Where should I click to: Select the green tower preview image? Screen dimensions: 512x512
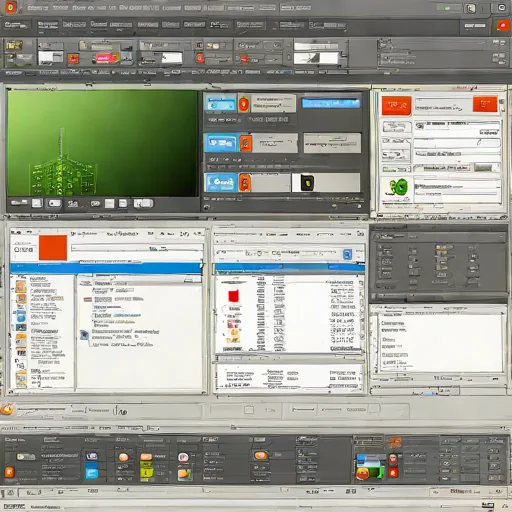pyautogui.click(x=102, y=143)
